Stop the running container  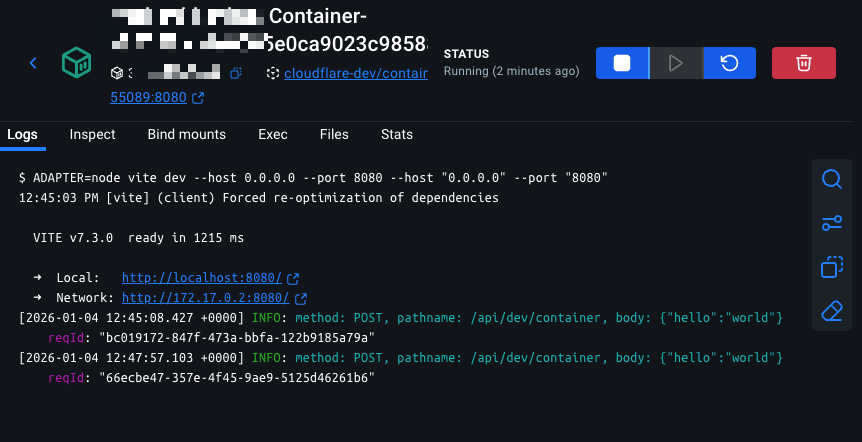point(622,63)
